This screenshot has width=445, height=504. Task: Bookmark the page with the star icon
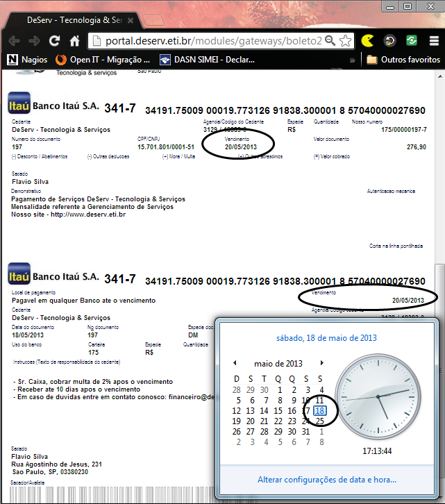(x=346, y=41)
